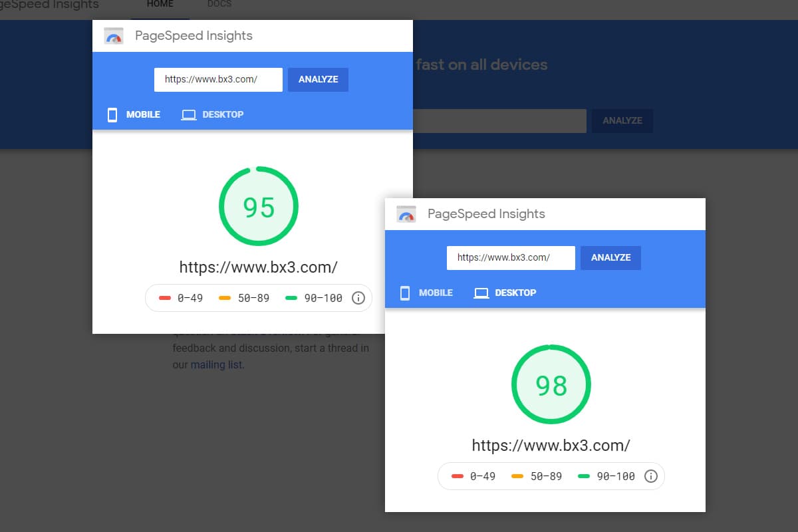The image size is (798, 532).
Task: Click the https://www.bx3.com/ text under the 98 score
Action: click(x=551, y=446)
